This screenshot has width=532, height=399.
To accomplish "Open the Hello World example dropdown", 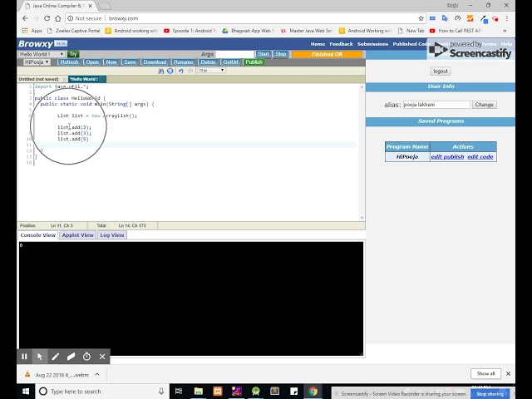I will (42, 54).
